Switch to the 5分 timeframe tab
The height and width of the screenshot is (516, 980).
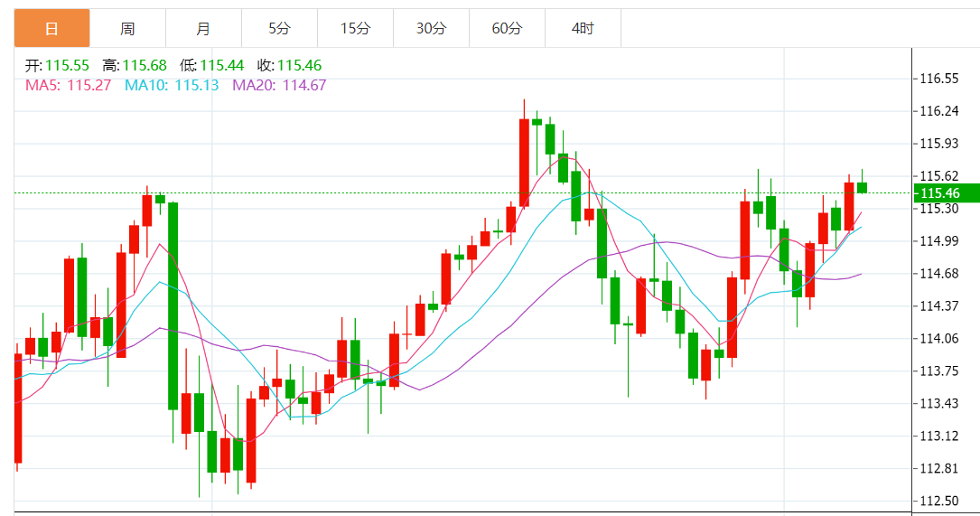[x=279, y=29]
